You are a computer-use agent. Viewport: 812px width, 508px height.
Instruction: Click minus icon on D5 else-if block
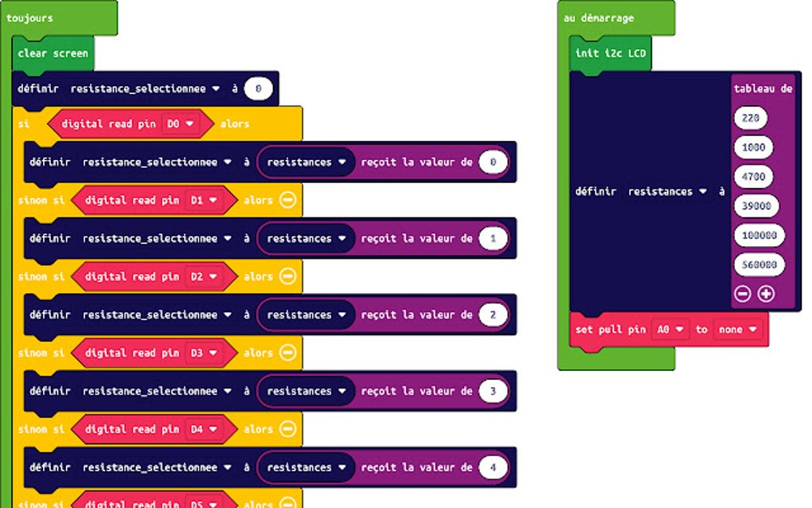288,502
